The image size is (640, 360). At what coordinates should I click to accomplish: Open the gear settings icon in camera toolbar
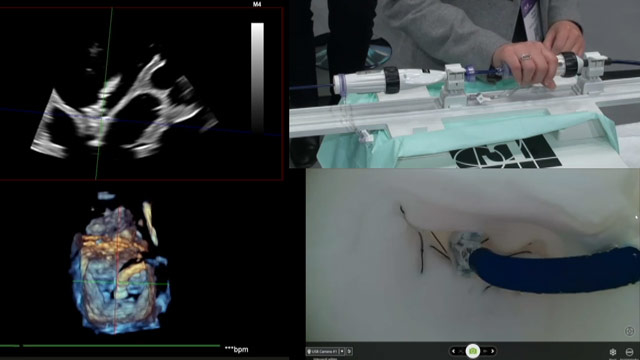click(613, 352)
